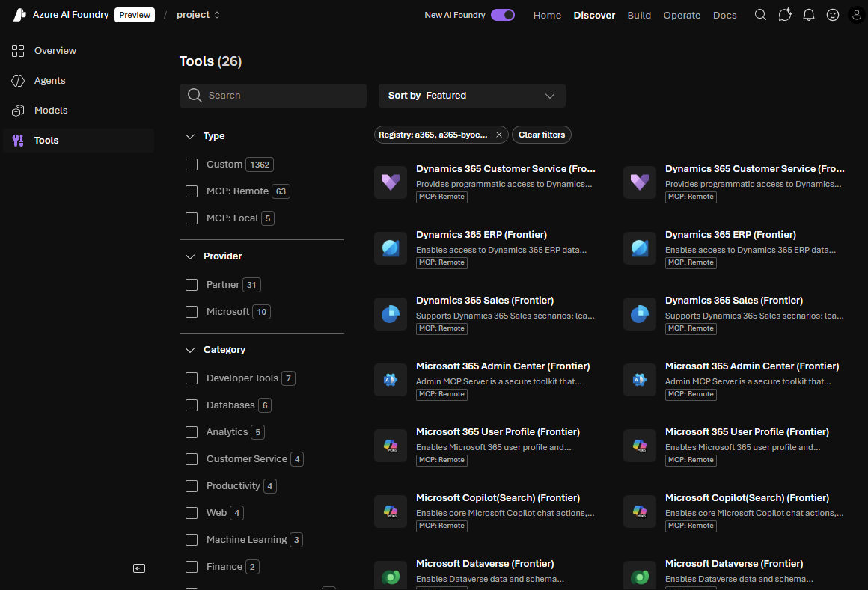Open the Sort by Featured dropdown
The width and height of the screenshot is (868, 590).
pos(471,96)
